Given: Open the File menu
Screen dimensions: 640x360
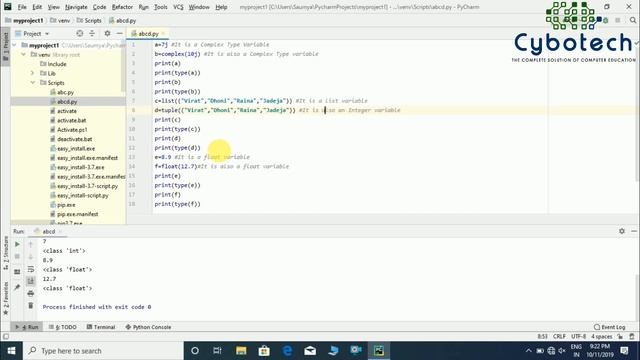Looking at the screenshot, I should 22,7.
